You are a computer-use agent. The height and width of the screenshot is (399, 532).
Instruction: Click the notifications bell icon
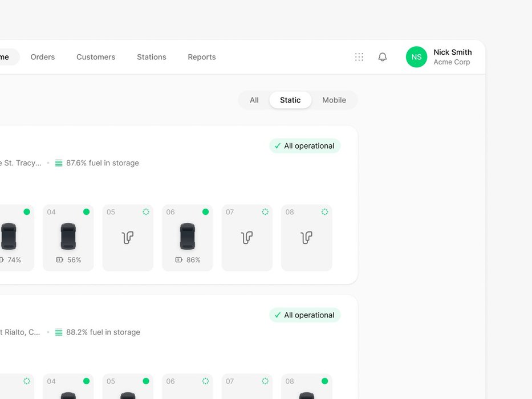(x=383, y=57)
